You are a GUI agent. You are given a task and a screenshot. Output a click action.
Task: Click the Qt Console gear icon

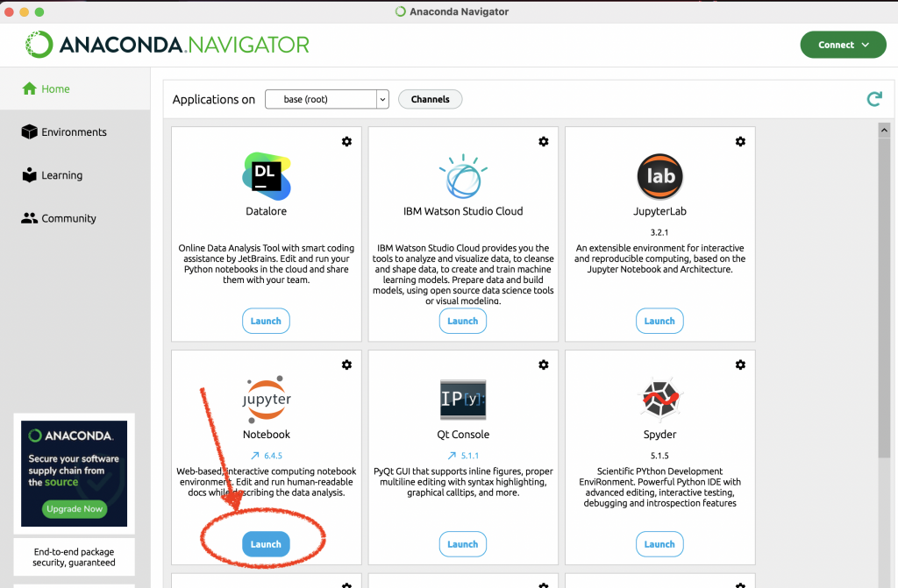(x=544, y=365)
